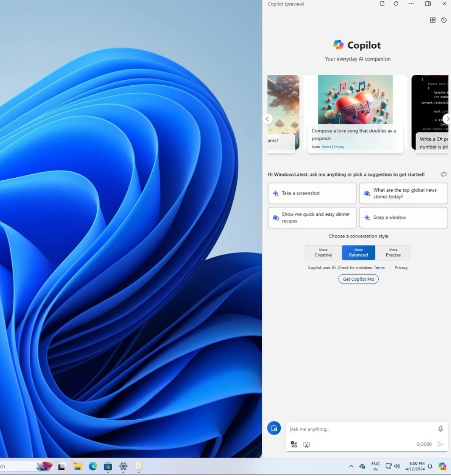Send the message with the arrow icon
Viewport: 451px width, 476px height.
point(440,444)
